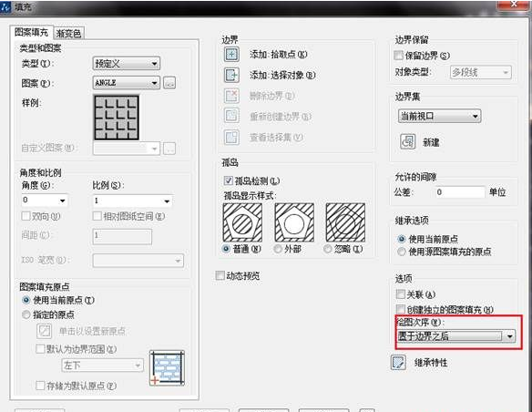Image resolution: width=532 pixels, height=412 pixels.
Task: Select Use current origin under 继承选项
Action: [402, 239]
